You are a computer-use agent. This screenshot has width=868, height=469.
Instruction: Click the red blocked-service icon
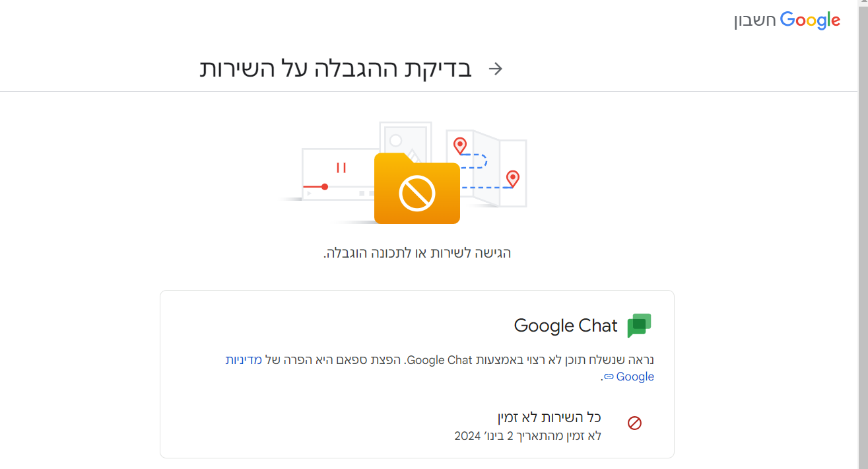(x=634, y=423)
